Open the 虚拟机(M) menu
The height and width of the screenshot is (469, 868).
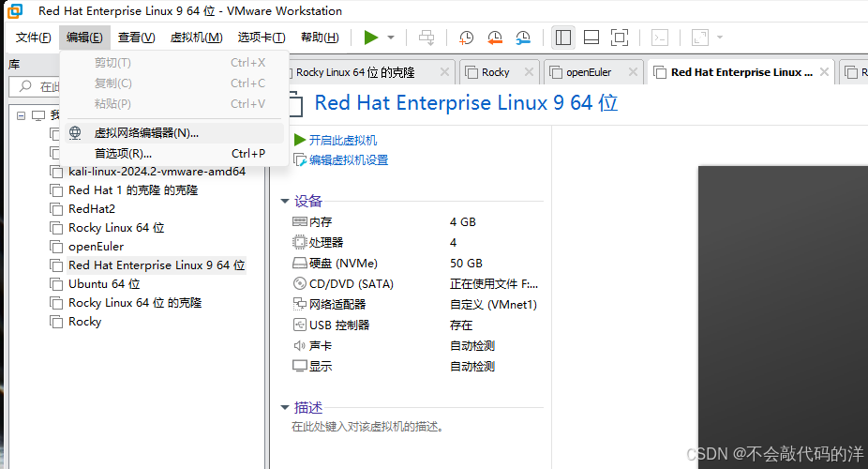(196, 38)
